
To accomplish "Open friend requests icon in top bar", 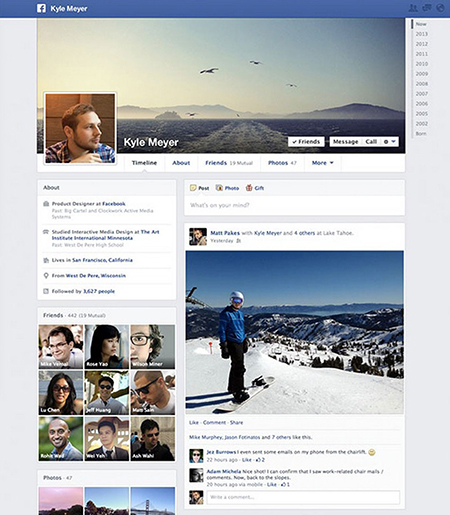I will (x=413, y=8).
